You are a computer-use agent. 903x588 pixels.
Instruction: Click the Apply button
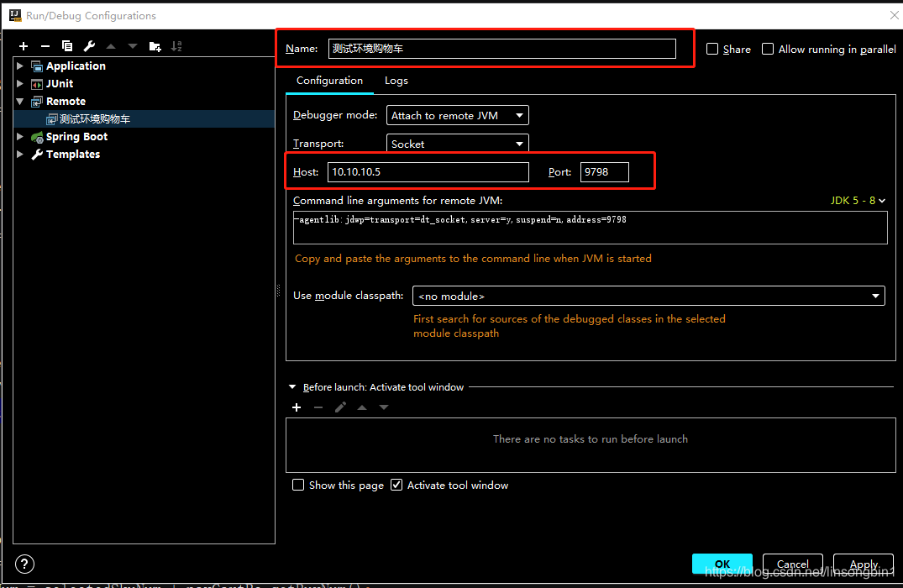tap(864, 564)
